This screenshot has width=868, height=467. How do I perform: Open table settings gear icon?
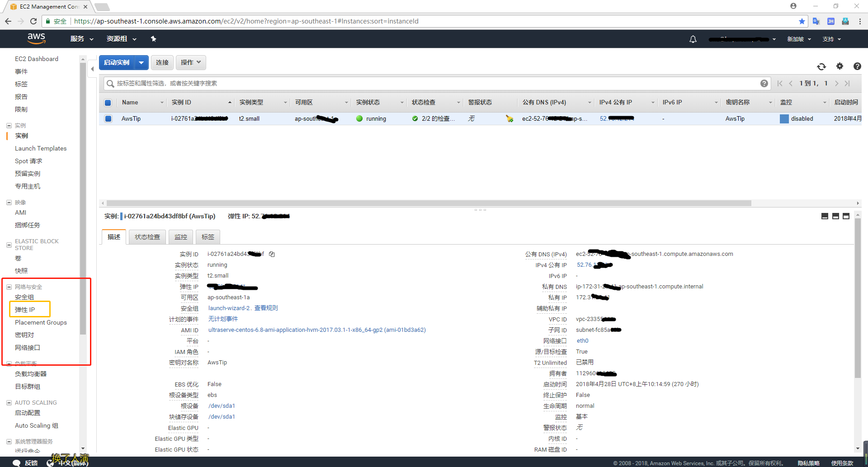coord(840,66)
